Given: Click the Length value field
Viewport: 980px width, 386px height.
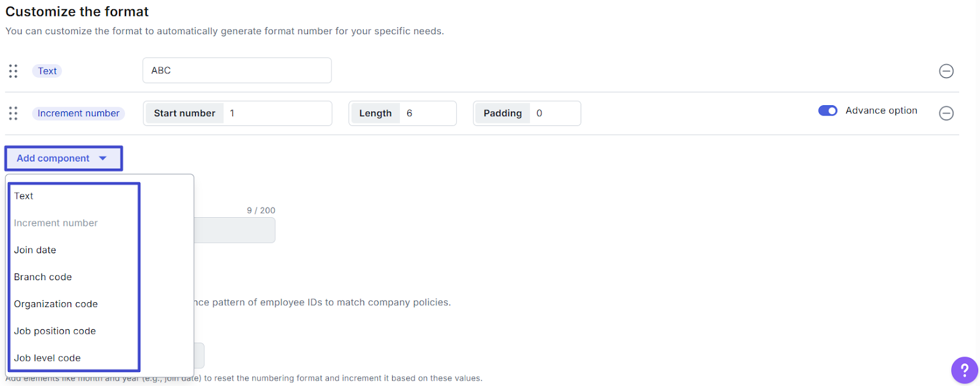Looking at the screenshot, I should point(427,113).
